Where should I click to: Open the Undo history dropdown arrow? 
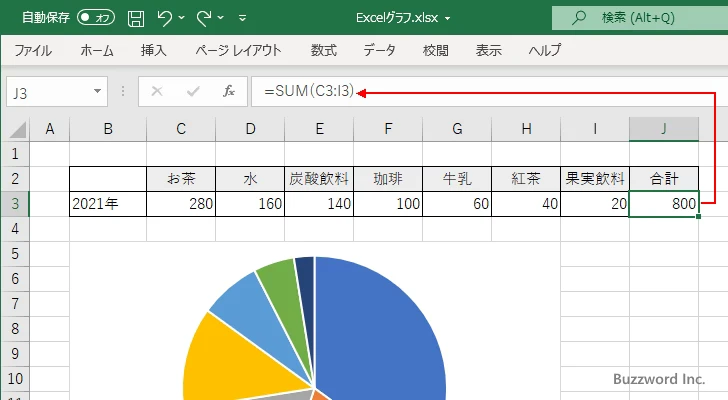point(182,18)
